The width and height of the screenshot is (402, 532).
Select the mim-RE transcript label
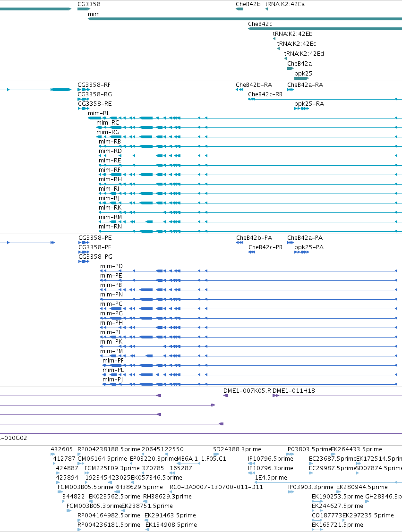click(110, 160)
